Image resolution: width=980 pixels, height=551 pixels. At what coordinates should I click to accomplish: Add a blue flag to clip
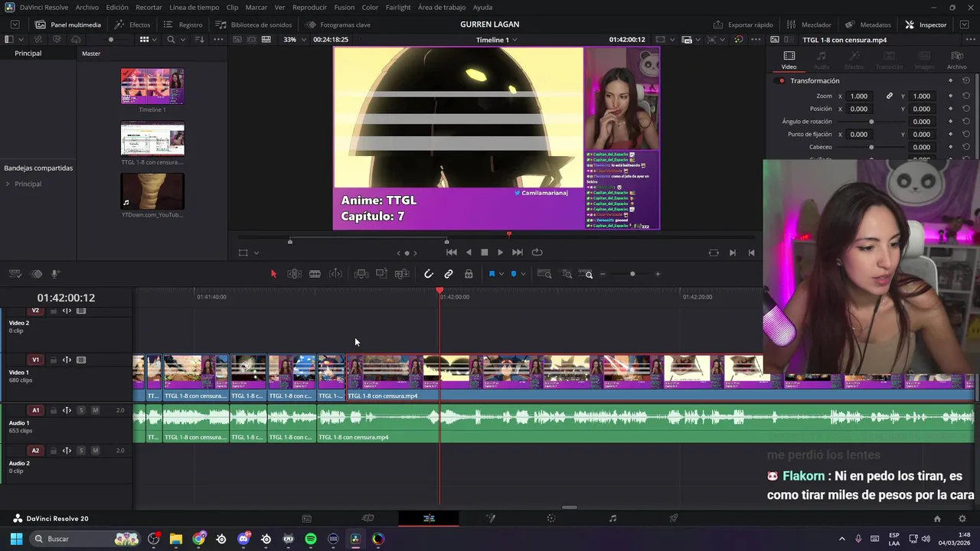click(x=492, y=274)
